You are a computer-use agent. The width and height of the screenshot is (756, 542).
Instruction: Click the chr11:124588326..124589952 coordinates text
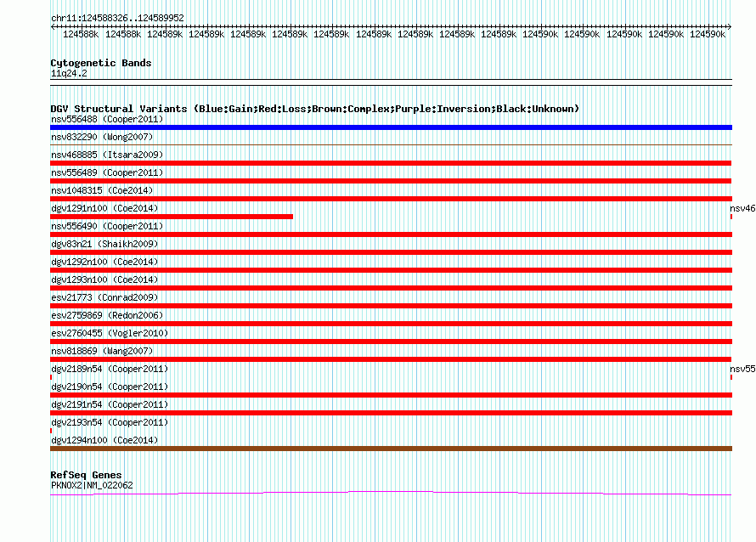(x=117, y=18)
